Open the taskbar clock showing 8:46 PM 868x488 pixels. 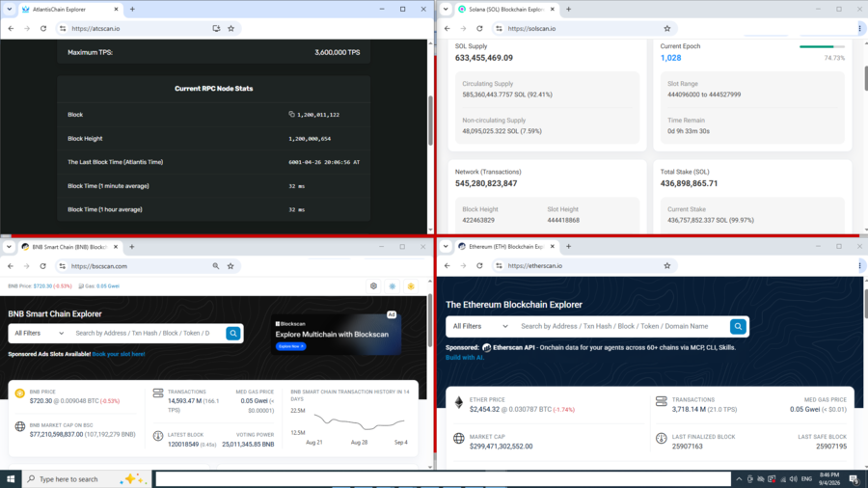[x=829, y=479]
